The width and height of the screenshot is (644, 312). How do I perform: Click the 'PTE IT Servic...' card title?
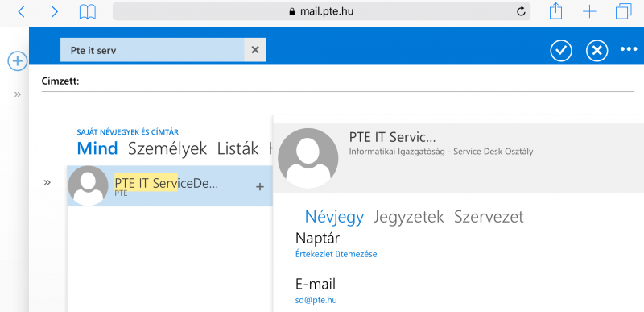392,136
